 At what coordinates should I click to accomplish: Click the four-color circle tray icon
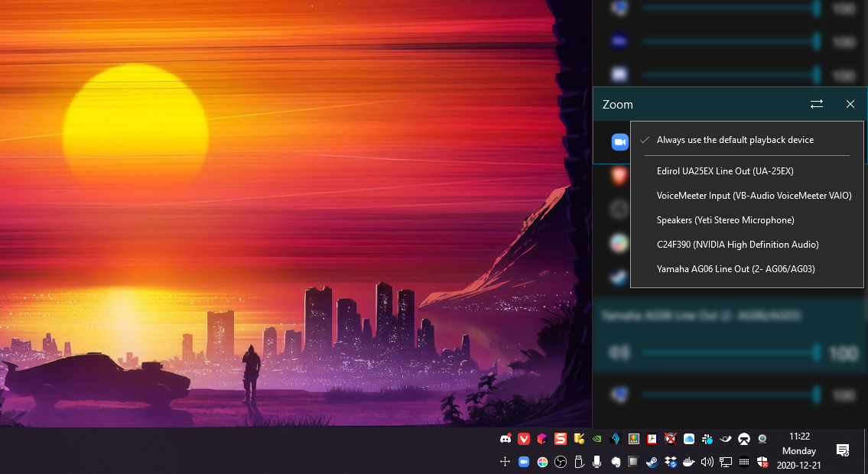(542, 461)
